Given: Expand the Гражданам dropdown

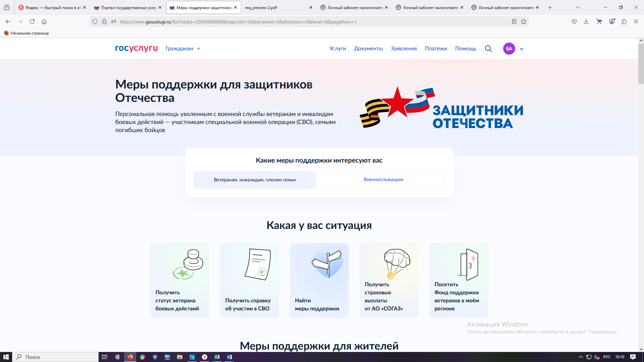Looking at the screenshot, I should click(x=183, y=49).
